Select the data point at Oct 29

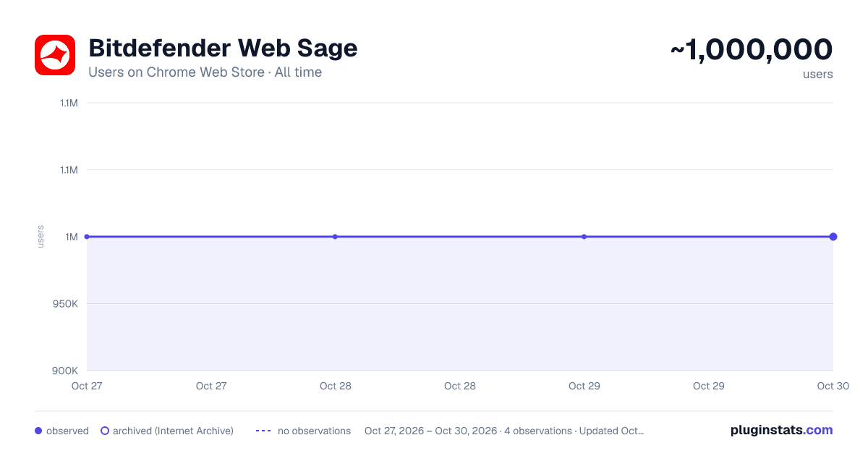click(x=584, y=237)
